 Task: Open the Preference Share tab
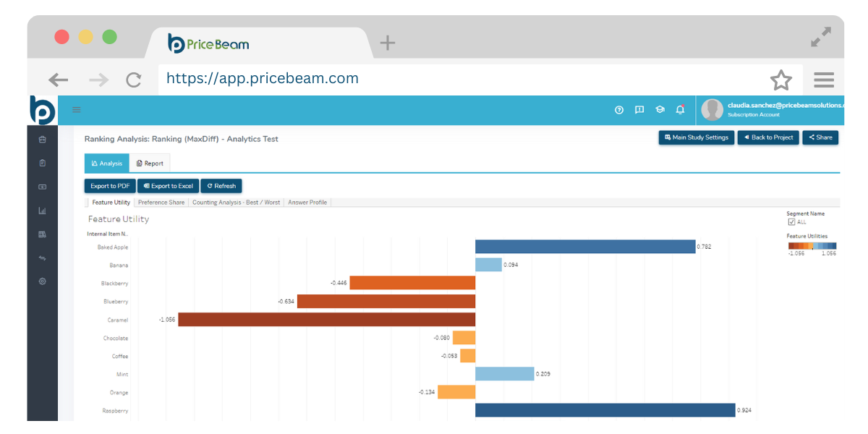[x=161, y=203]
